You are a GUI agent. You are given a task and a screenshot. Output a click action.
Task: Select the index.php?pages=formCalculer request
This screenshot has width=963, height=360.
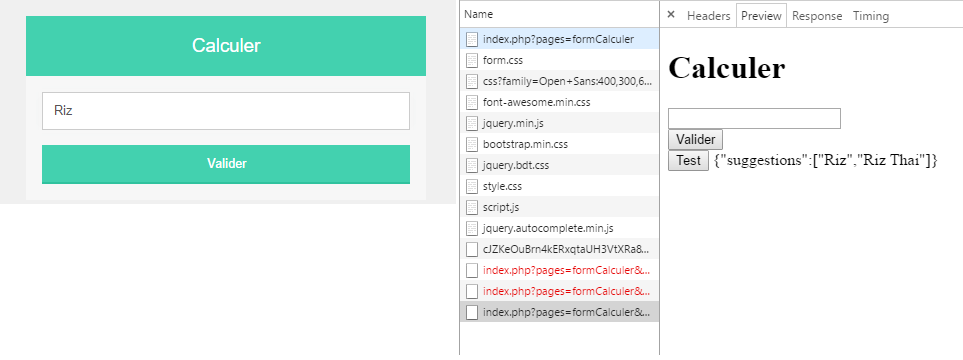click(x=559, y=39)
